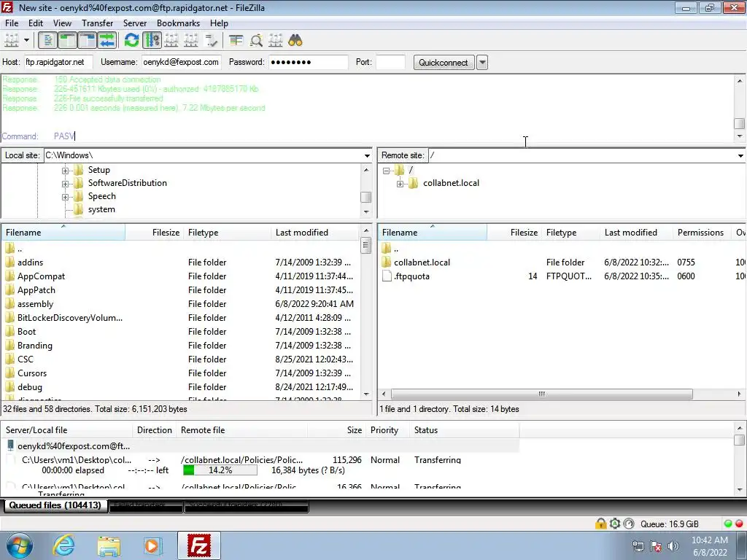Image resolution: width=747 pixels, height=560 pixels.
Task: Cancel the current operation toolbar icon
Action: (171, 41)
